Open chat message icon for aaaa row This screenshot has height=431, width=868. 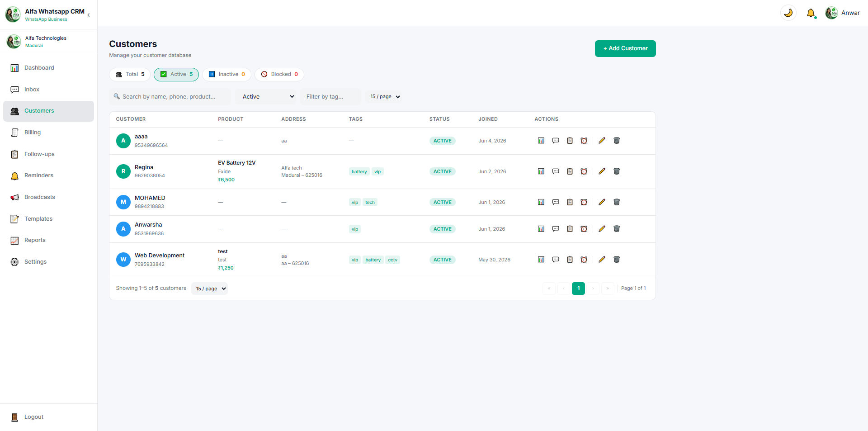pyautogui.click(x=556, y=141)
